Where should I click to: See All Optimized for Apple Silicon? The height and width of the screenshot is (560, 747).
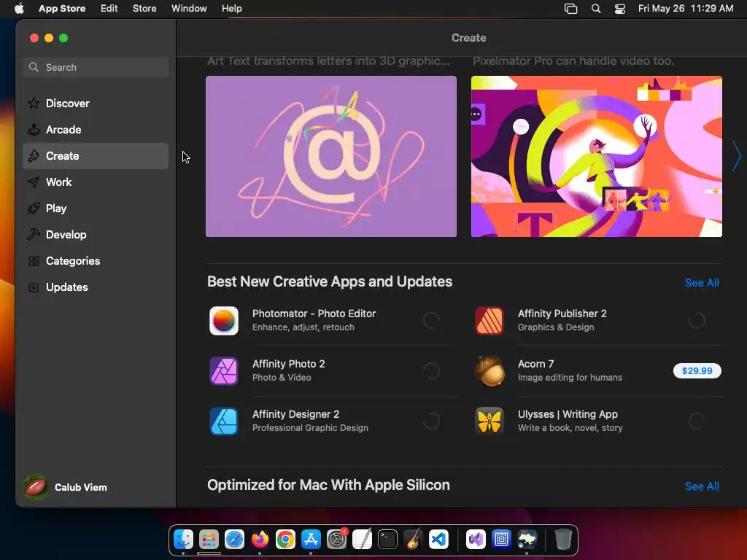tap(702, 486)
